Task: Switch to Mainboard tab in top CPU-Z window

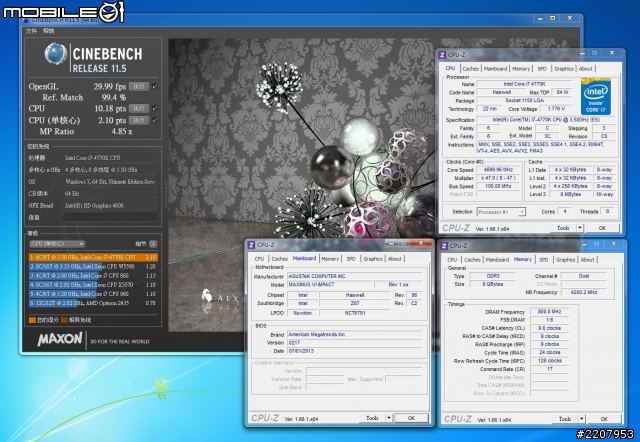Action: tap(495, 69)
